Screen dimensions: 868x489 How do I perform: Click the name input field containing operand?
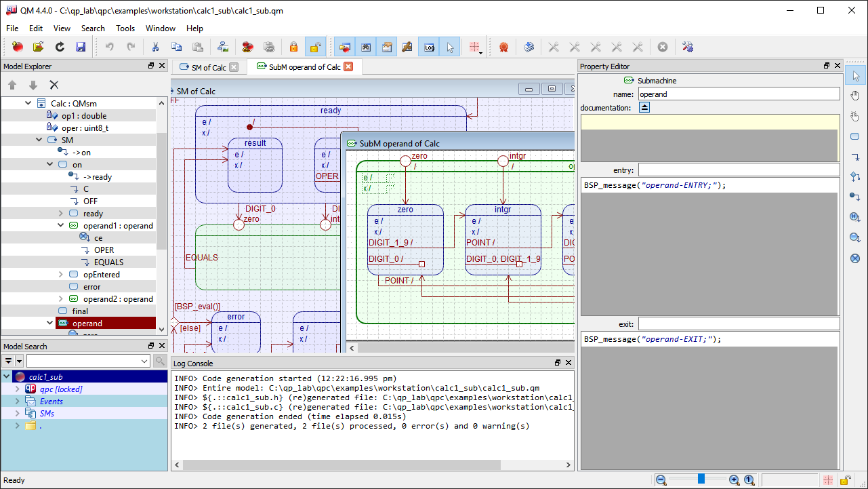738,94
